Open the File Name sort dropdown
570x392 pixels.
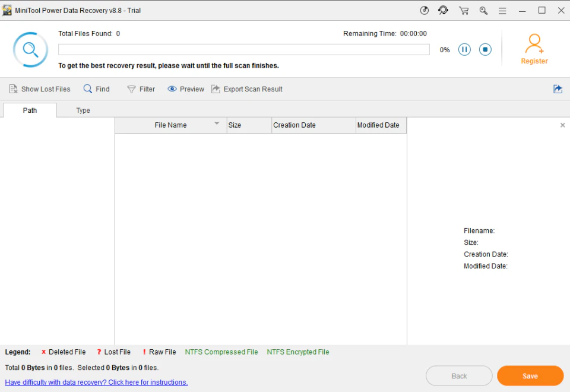pos(217,124)
